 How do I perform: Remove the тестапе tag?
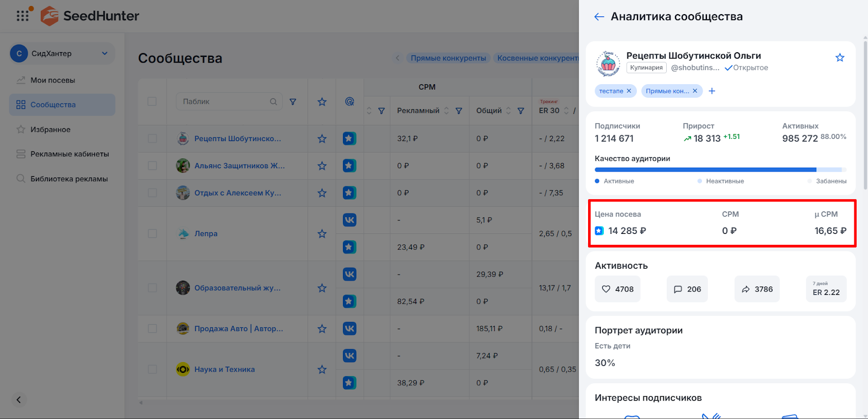[x=629, y=91]
